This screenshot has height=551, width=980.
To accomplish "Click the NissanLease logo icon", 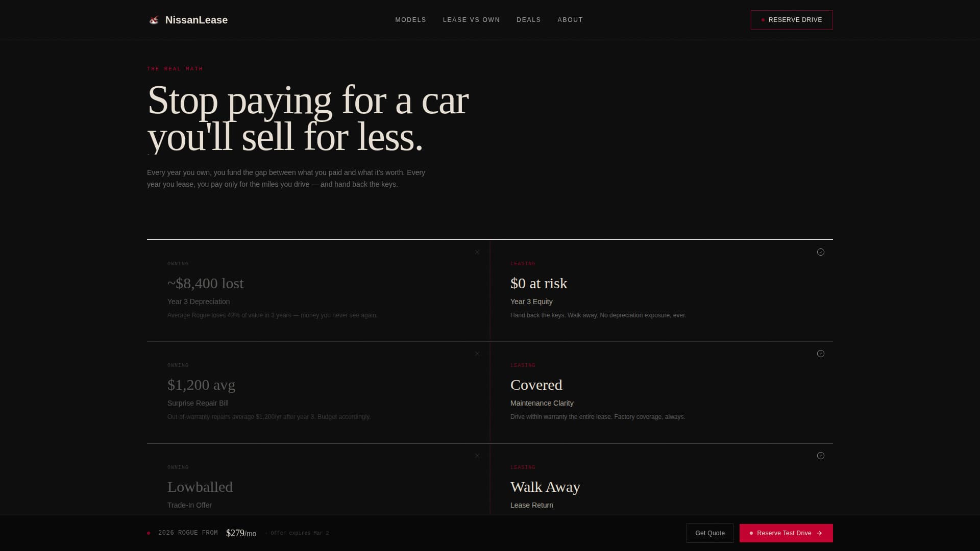I will (x=154, y=20).
